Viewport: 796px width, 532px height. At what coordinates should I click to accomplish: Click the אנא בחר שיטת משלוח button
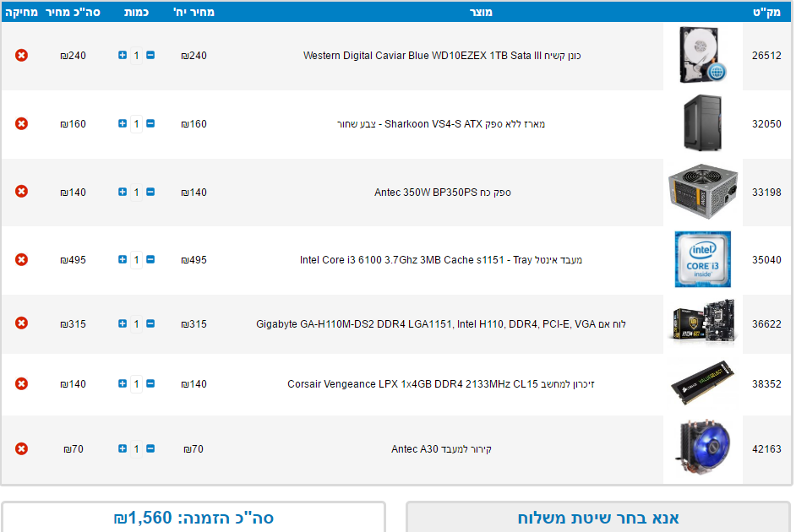(x=598, y=518)
